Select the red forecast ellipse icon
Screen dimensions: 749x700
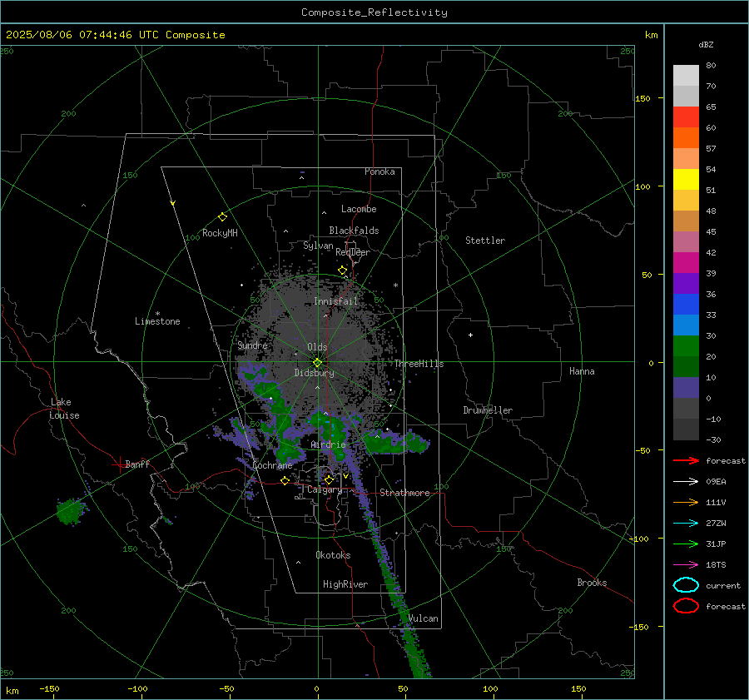pyautogui.click(x=686, y=606)
